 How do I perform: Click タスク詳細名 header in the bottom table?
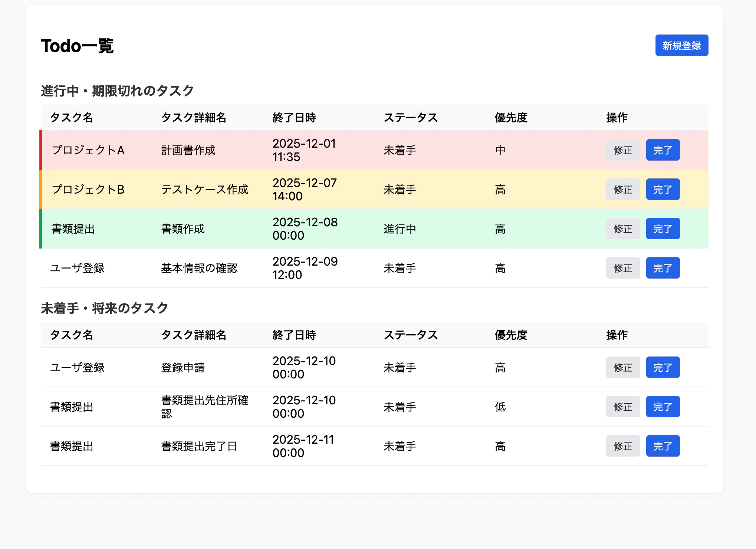(x=194, y=335)
